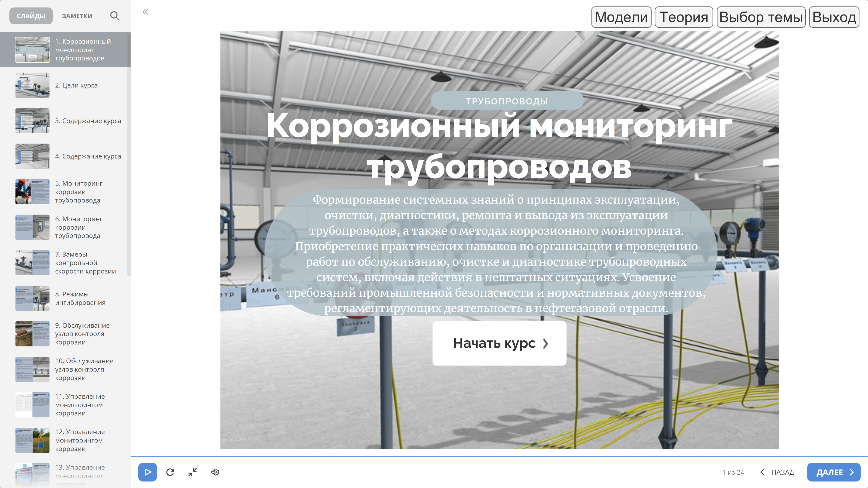Collapse the slides sidebar with double chevron

point(145,12)
